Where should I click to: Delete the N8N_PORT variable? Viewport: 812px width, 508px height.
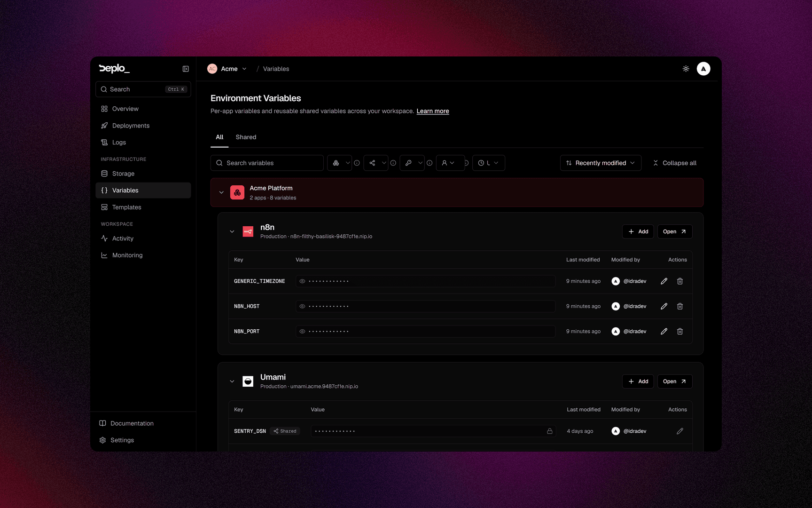(680, 332)
